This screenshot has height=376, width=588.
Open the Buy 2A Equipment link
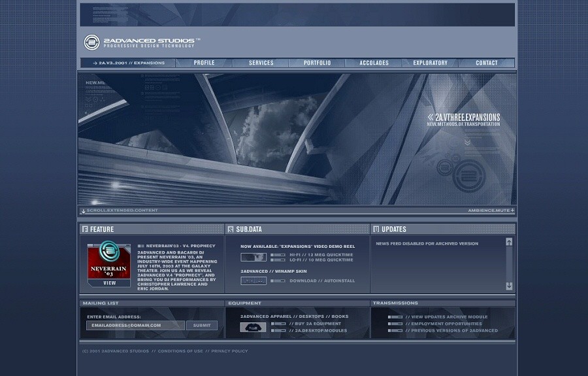click(315, 324)
